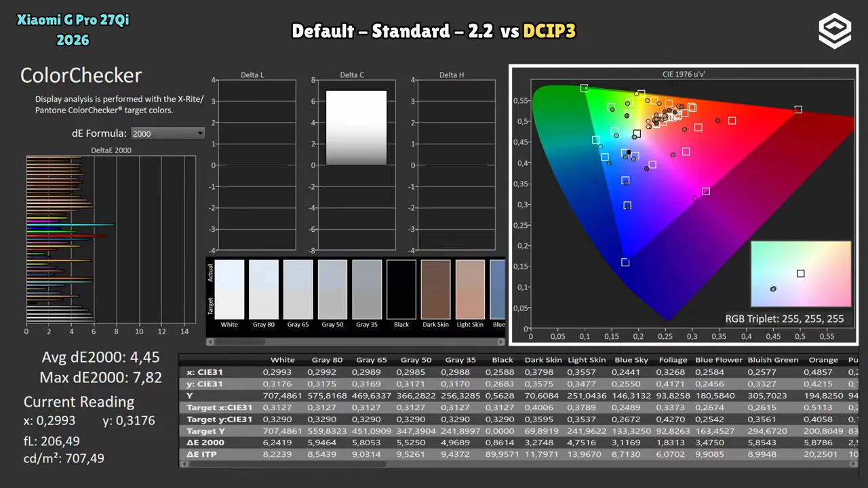This screenshot has width=868, height=488.
Task: Click table cell 256,3285
Action: click(x=462, y=395)
